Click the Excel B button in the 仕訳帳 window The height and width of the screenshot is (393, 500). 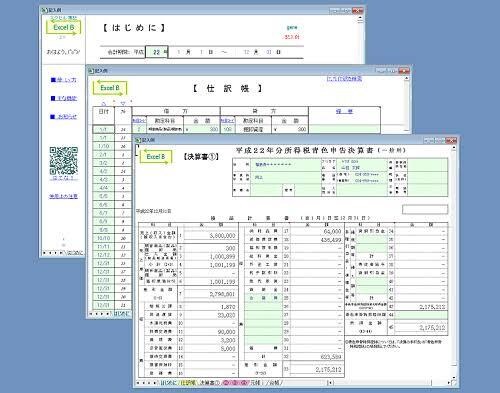point(110,88)
